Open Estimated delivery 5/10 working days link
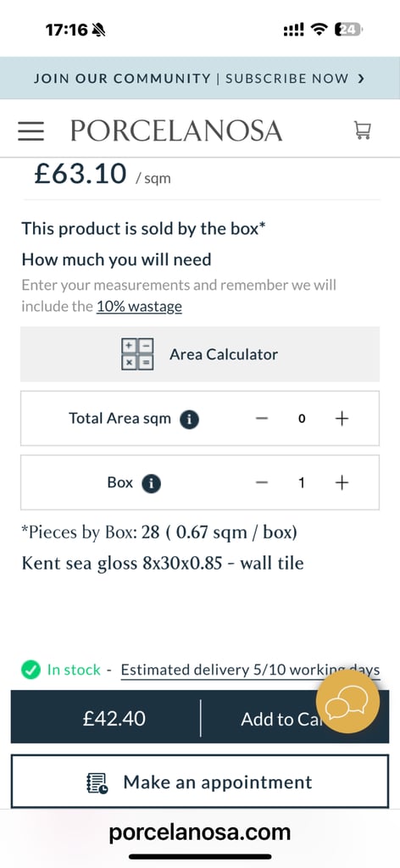Viewport: 400px width, 868px height. (x=250, y=670)
